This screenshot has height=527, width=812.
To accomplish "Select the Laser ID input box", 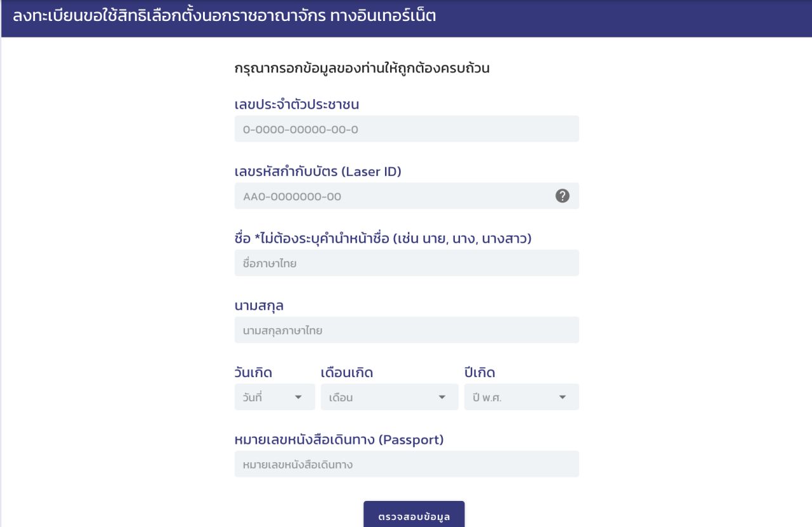I will tap(407, 196).
